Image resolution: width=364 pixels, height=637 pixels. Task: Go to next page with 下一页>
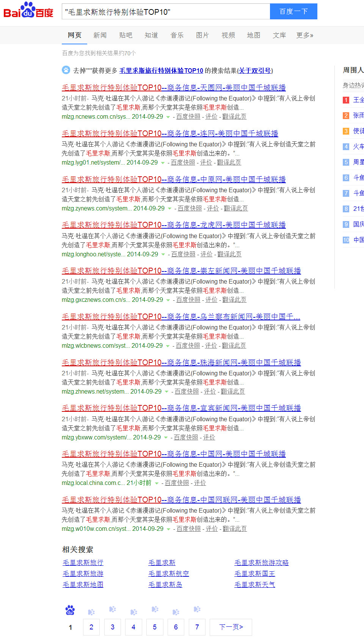pyautogui.click(x=231, y=627)
